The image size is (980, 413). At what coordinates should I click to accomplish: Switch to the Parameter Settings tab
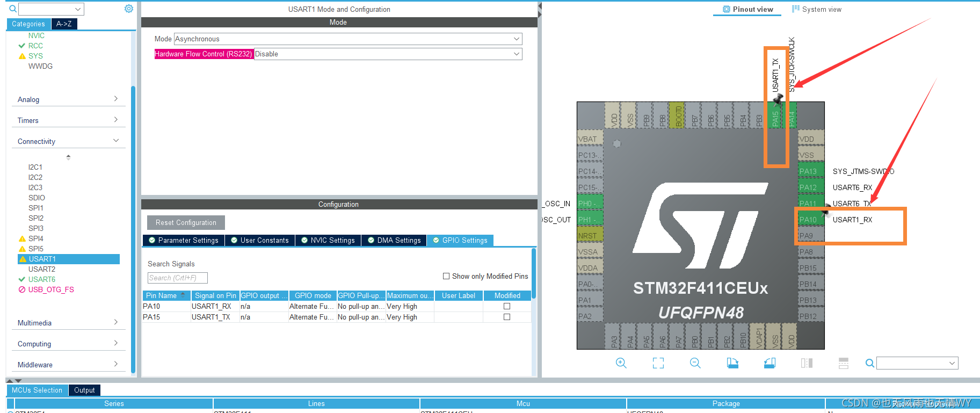click(x=184, y=240)
